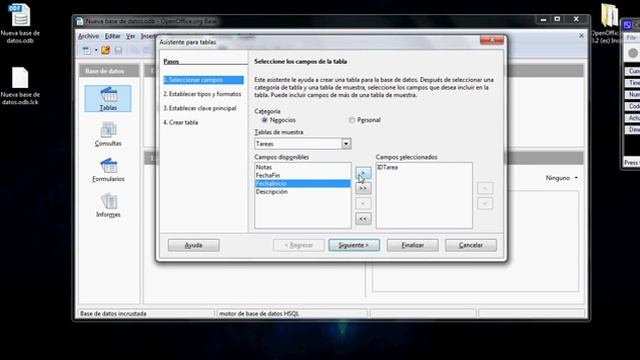Open 'Nueva base de datos.odb' desktop icon

click(20, 23)
